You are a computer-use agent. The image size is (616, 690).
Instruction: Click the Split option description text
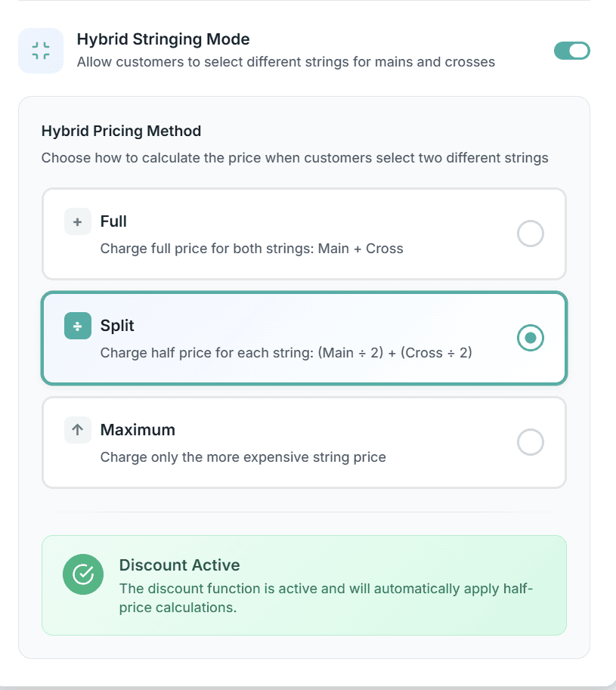point(287,352)
